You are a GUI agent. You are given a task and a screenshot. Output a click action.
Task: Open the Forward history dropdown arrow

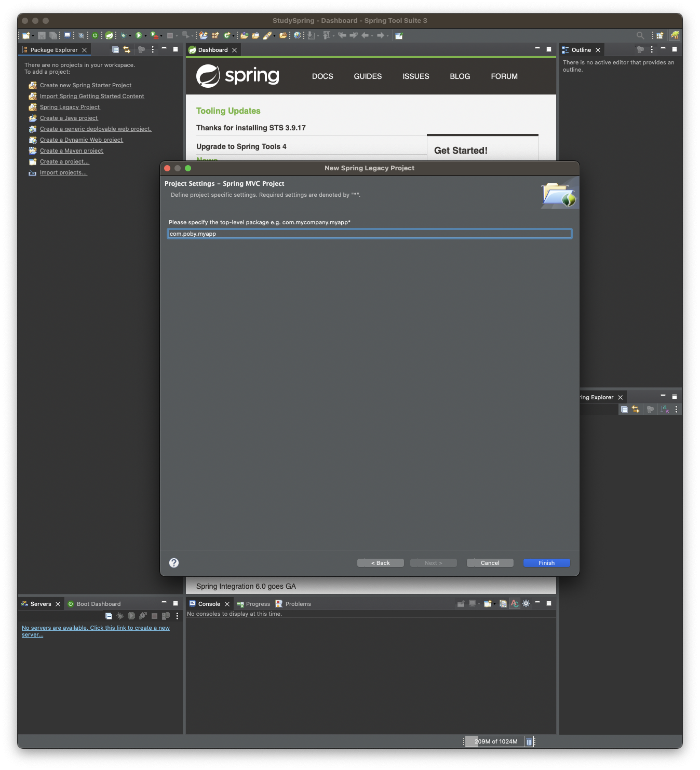(x=387, y=36)
